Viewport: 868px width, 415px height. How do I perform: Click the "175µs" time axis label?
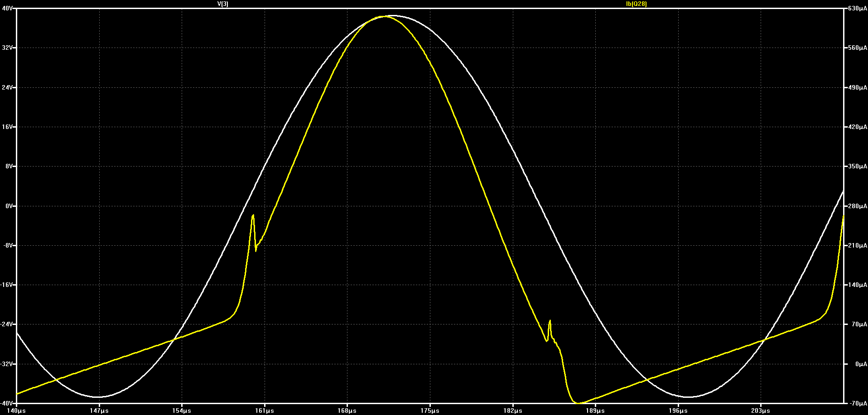[x=430, y=411]
